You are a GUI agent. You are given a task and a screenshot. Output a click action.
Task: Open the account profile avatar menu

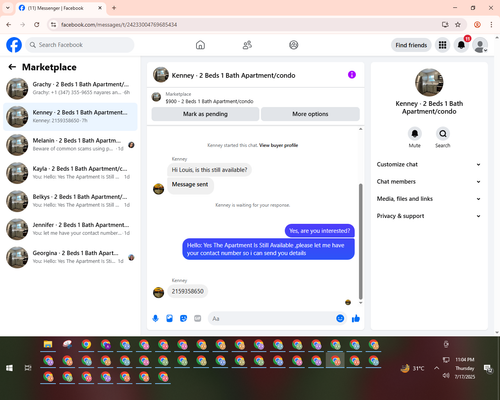pos(480,45)
